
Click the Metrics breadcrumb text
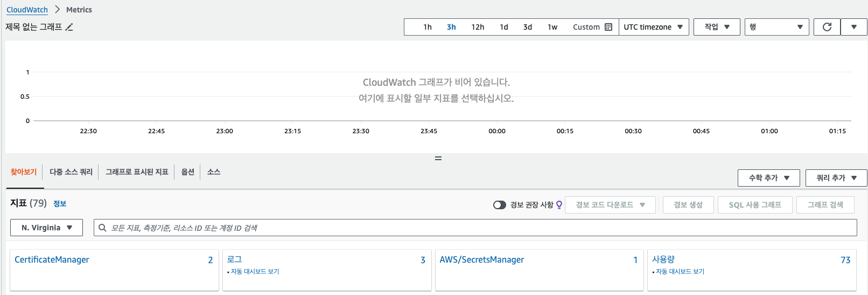click(79, 10)
